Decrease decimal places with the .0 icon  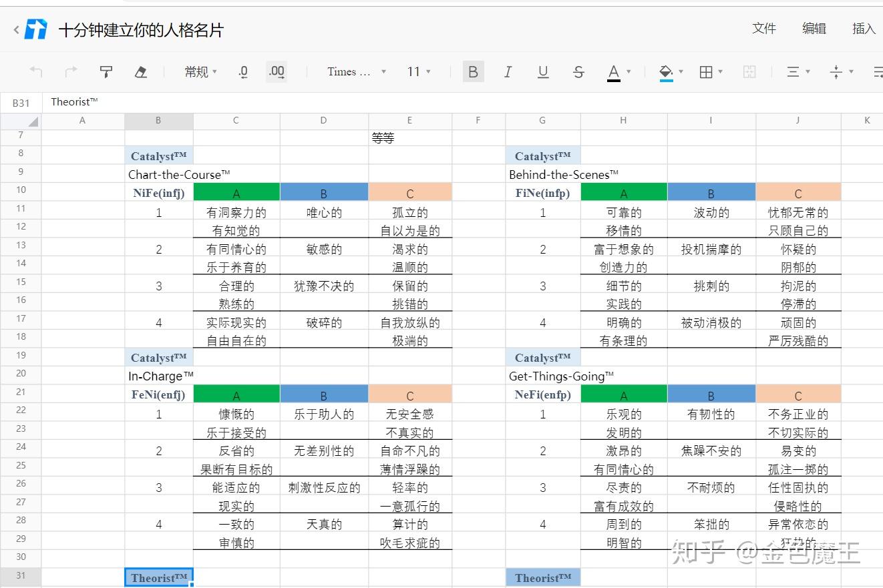tap(242, 71)
